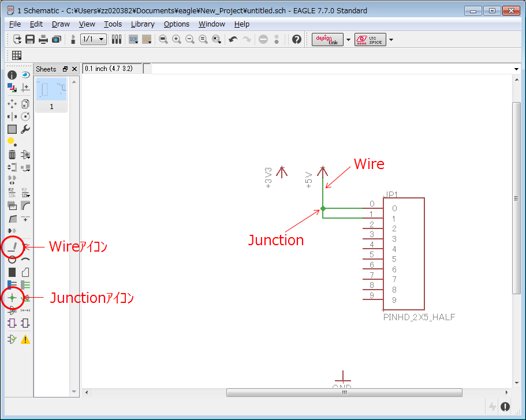Open the CAM processor icon
Image resolution: width=526 pixels, height=420 pixels.
(57, 39)
